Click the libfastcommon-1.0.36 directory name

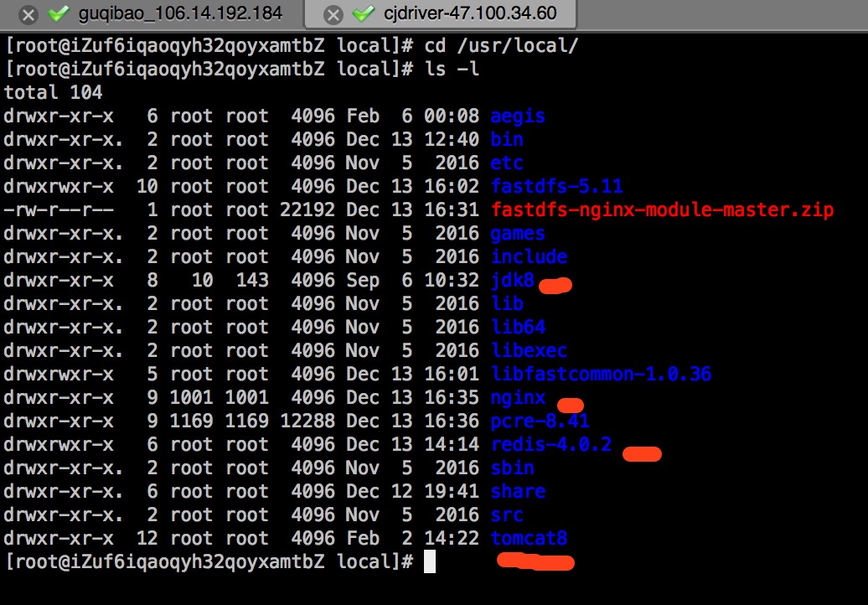click(601, 374)
